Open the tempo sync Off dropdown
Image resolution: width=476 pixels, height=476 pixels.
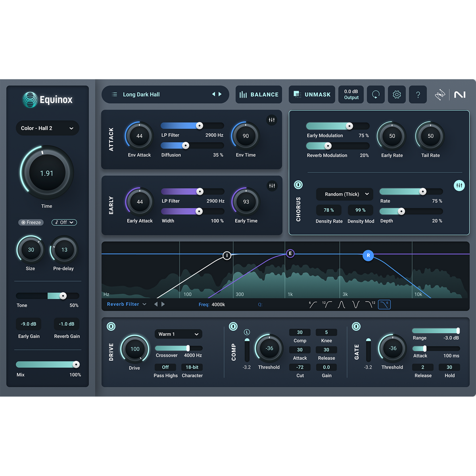64,223
